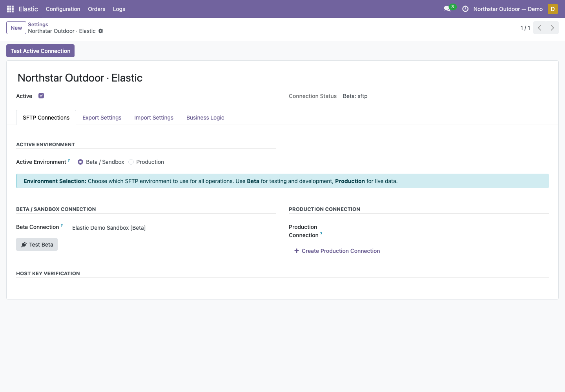Open the gear actions menu beside record name
This screenshot has width=565, height=392.
[x=101, y=31]
